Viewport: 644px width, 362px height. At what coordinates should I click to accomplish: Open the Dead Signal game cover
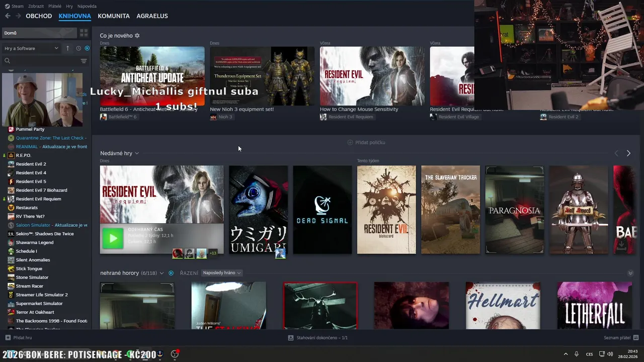tap(323, 210)
